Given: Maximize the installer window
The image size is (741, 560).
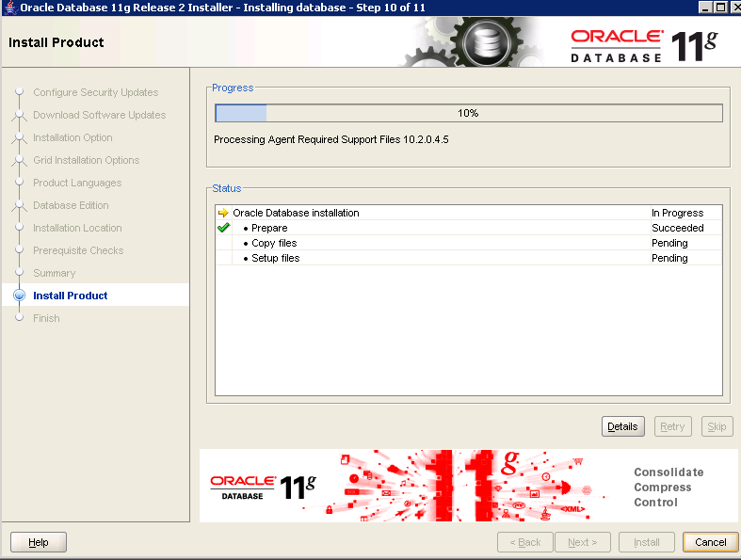Looking at the screenshot, I should [720, 8].
